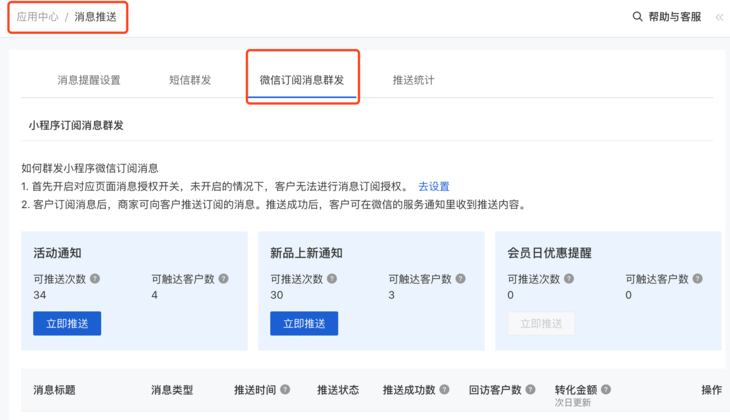Click disabled 立即推送 in 会员日优惠提醒 card
Image resolution: width=730 pixels, height=420 pixels.
(x=541, y=323)
